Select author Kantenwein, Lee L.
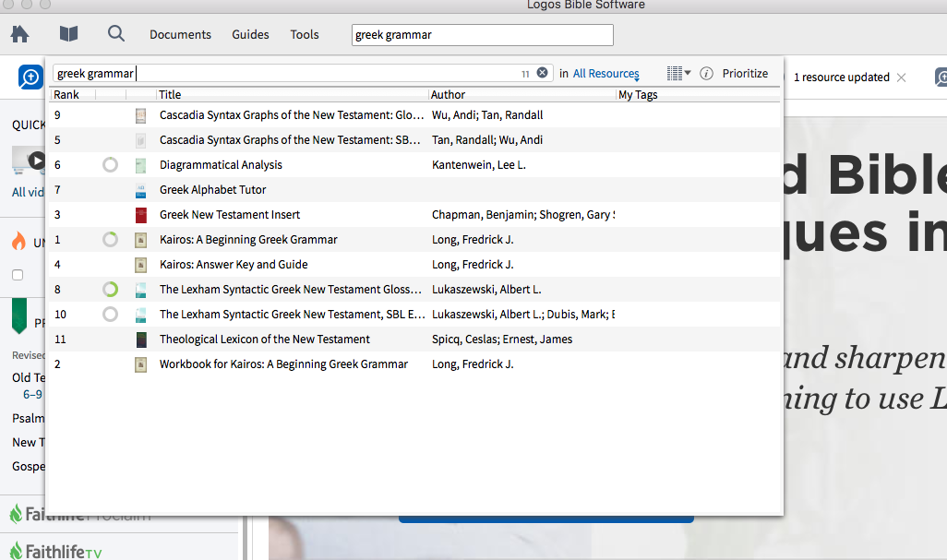The image size is (947, 560). pos(478,165)
